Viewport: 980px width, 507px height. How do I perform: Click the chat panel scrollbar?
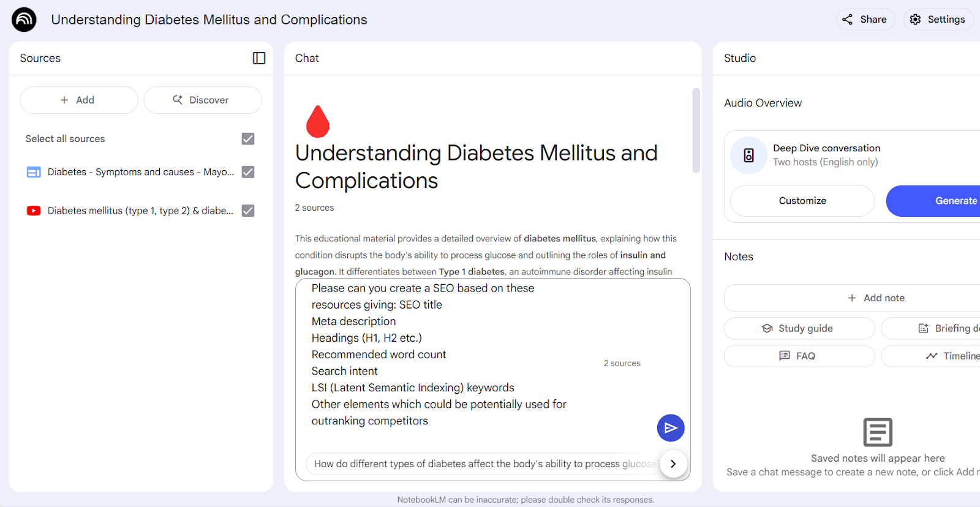tap(696, 130)
